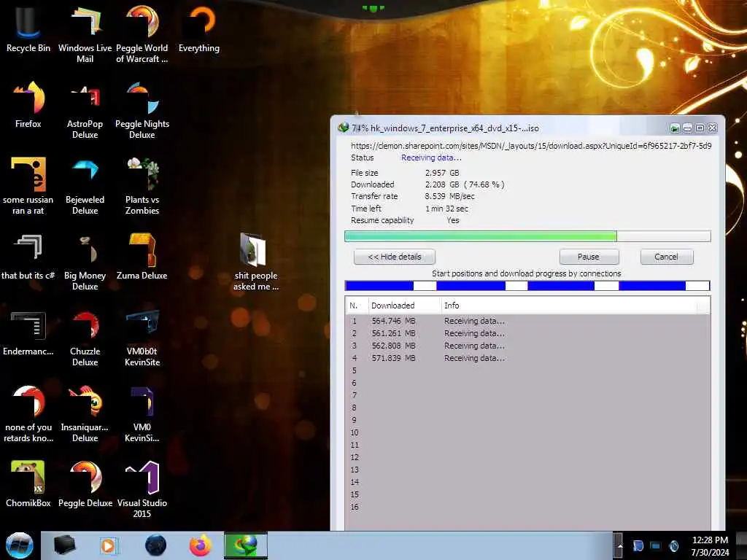
Task: Sort by the Downloaded column header
Action: pyautogui.click(x=404, y=306)
